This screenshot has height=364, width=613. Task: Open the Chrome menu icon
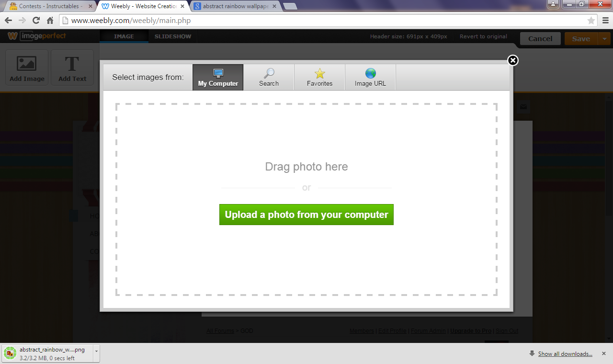[x=605, y=21]
